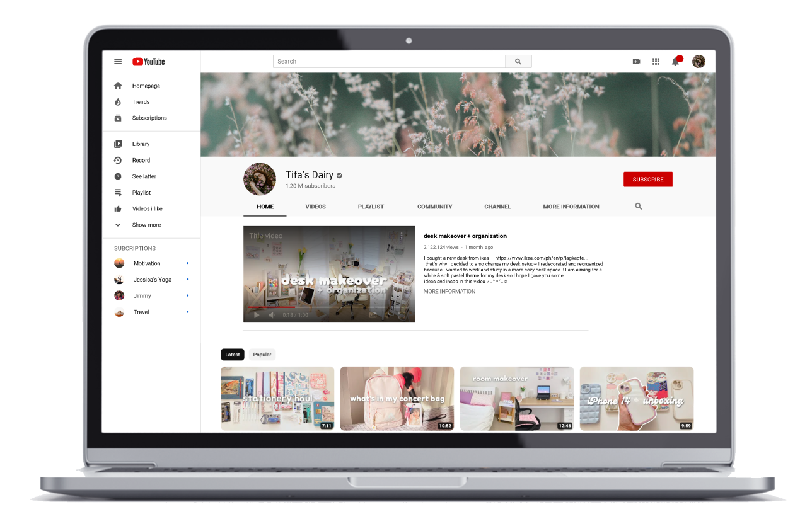Expand MORE INFORMATION under video description
The height and width of the screenshot is (519, 812).
(449, 292)
